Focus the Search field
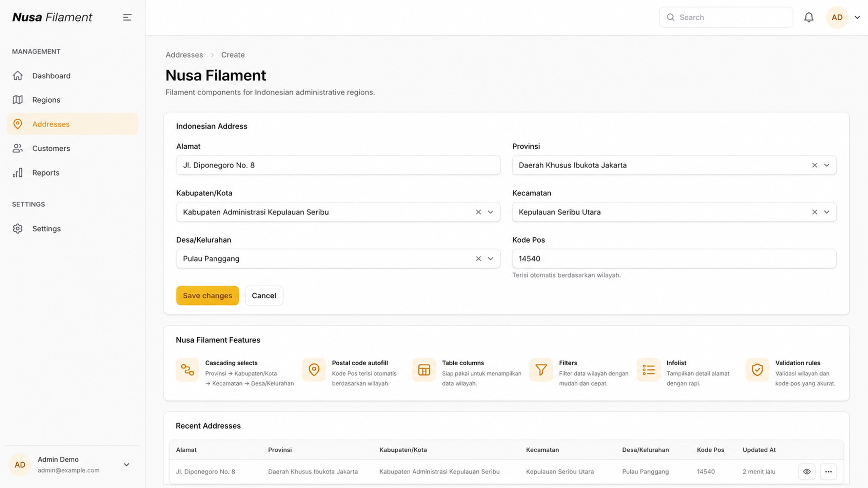868x488 pixels. (x=726, y=17)
